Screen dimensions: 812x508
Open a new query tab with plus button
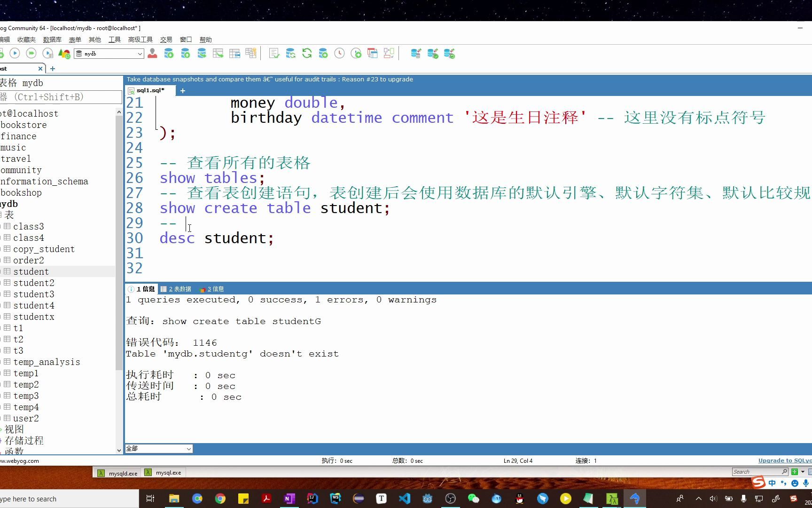click(x=182, y=90)
